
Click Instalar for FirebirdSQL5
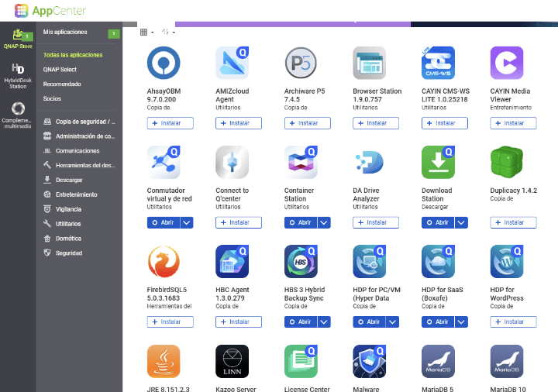pyautogui.click(x=170, y=322)
